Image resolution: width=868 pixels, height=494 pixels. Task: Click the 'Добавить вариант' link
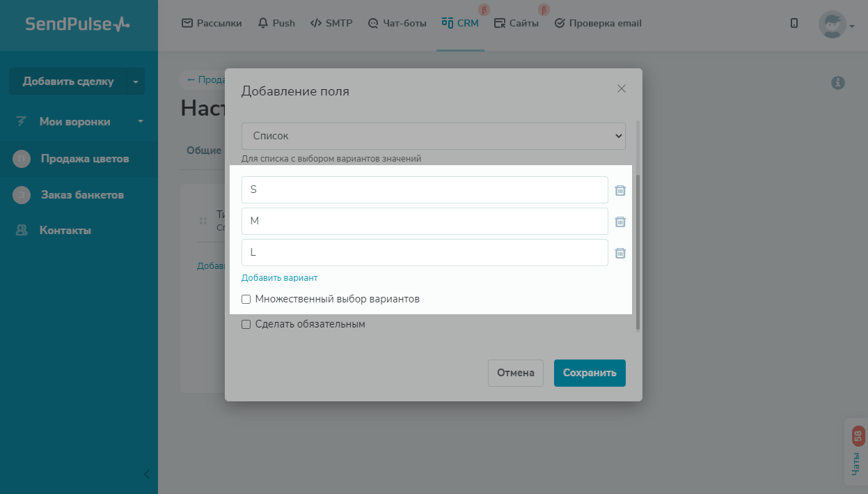click(279, 277)
